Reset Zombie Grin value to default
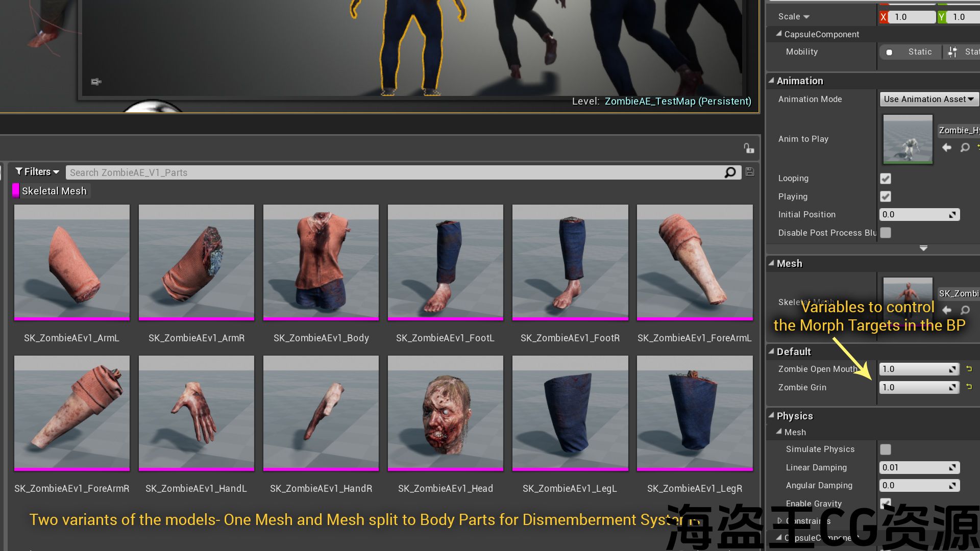The image size is (980, 551). point(969,387)
